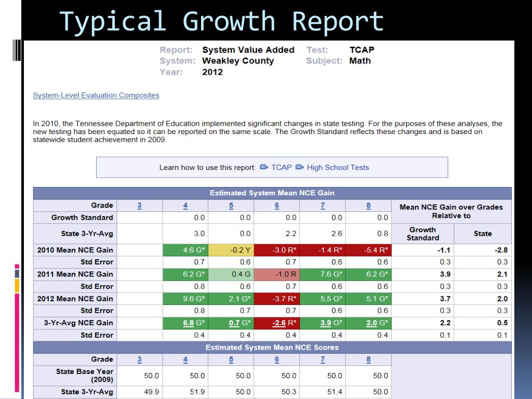Select Grade 3 link in NCE Gain table
The image size is (532, 399).
tap(139, 206)
